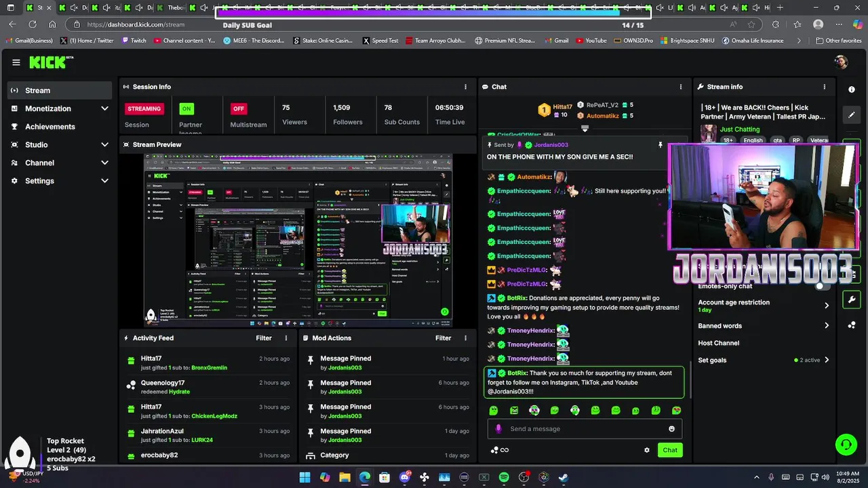
Task: Collapse the chat top gifters arrow
Action: coord(585,128)
